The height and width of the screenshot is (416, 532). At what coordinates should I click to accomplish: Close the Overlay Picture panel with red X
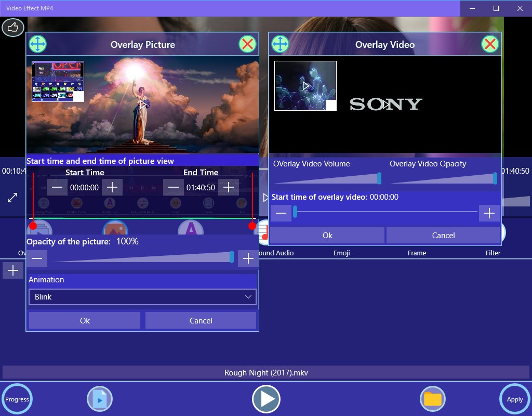coord(247,44)
